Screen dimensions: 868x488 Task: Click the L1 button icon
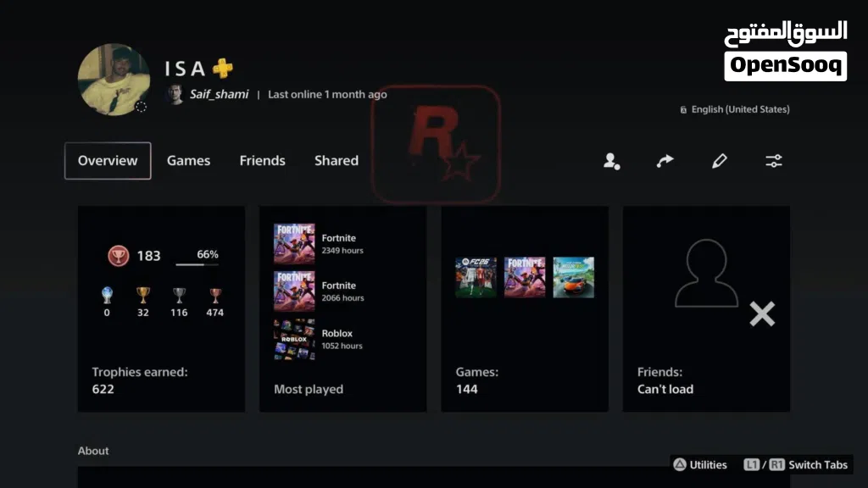(x=751, y=465)
